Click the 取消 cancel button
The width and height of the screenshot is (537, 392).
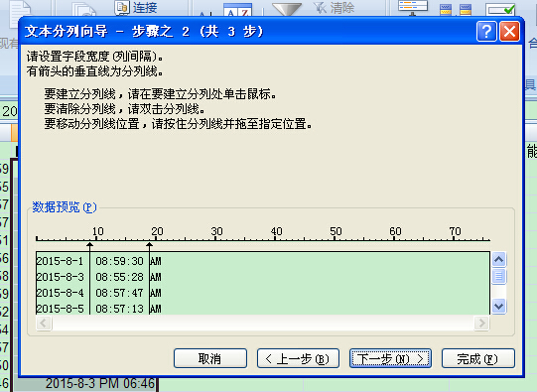coord(210,358)
